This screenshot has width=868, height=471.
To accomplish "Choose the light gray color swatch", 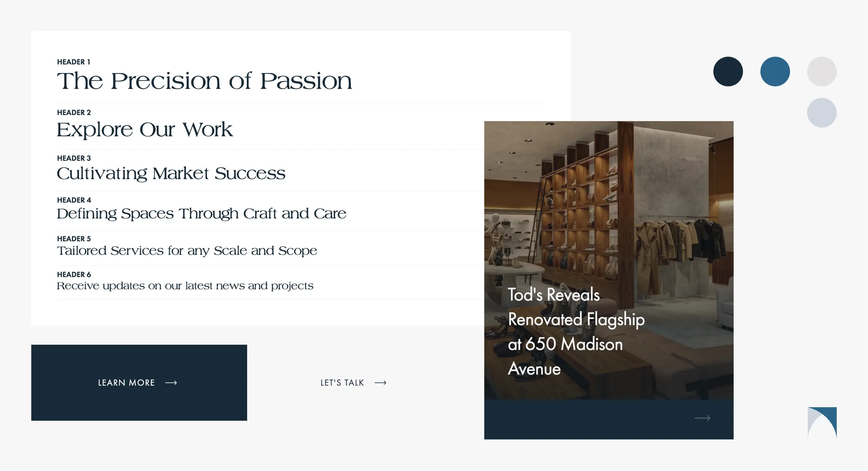I will coord(821,72).
